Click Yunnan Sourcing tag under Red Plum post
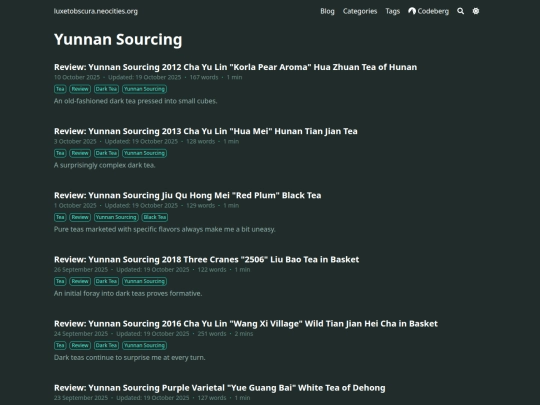Viewport: 540px width, 405px height. coord(116,217)
